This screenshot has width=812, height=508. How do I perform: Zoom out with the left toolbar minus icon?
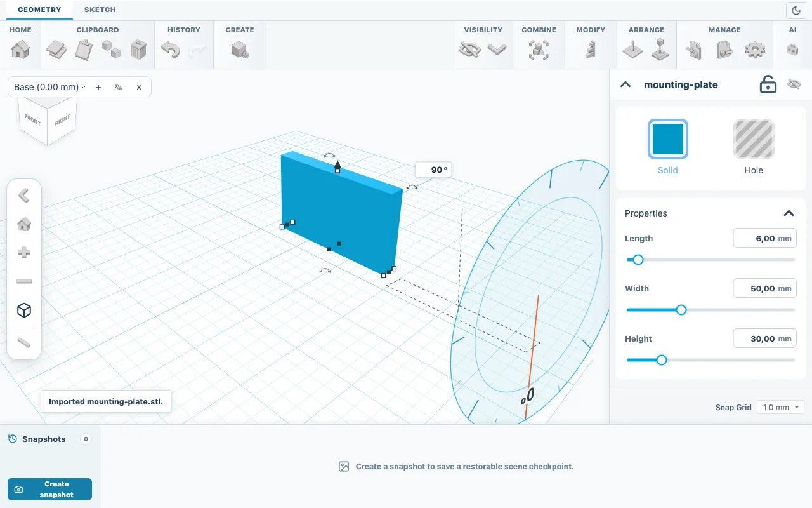(x=24, y=281)
